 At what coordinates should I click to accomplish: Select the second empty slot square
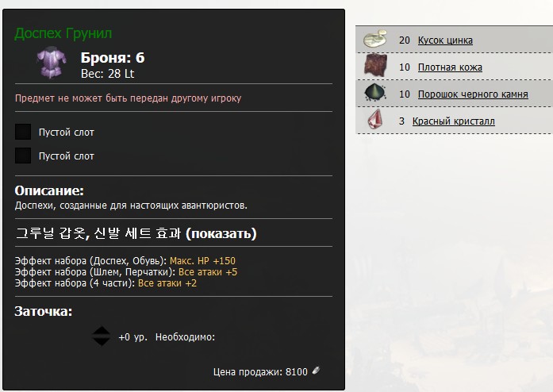tap(23, 156)
